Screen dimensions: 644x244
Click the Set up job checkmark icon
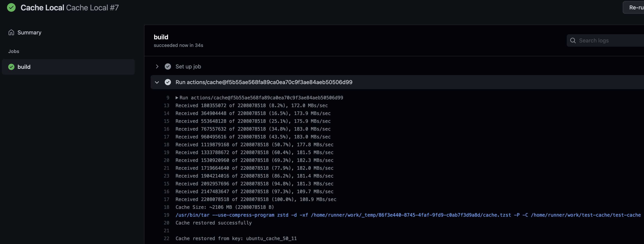pos(168,66)
